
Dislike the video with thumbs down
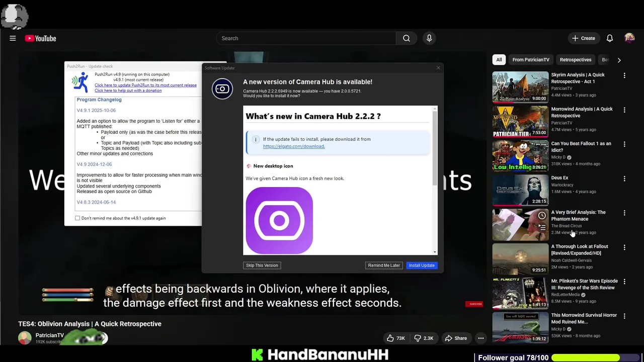[424, 338]
